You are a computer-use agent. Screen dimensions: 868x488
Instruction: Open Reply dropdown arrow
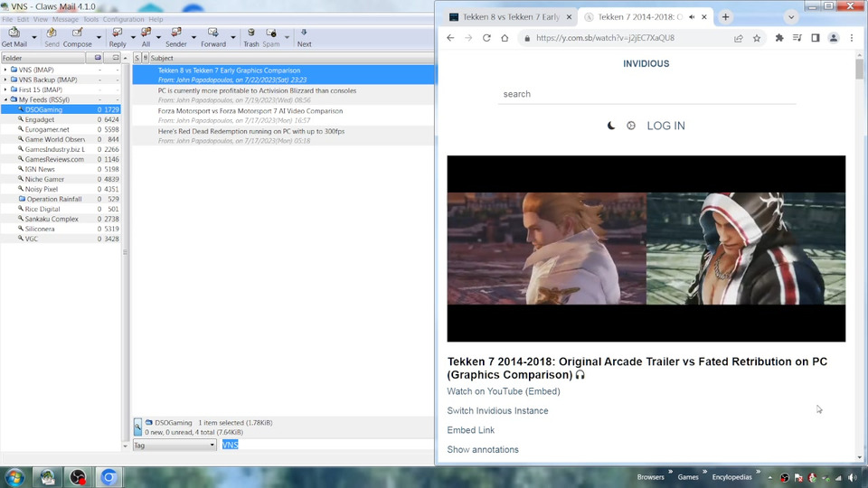click(x=133, y=38)
